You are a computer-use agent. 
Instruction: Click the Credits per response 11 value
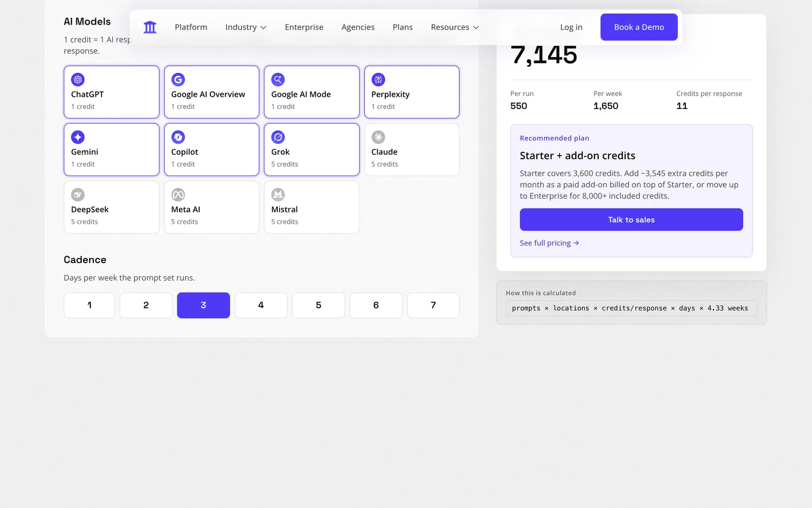(x=682, y=106)
